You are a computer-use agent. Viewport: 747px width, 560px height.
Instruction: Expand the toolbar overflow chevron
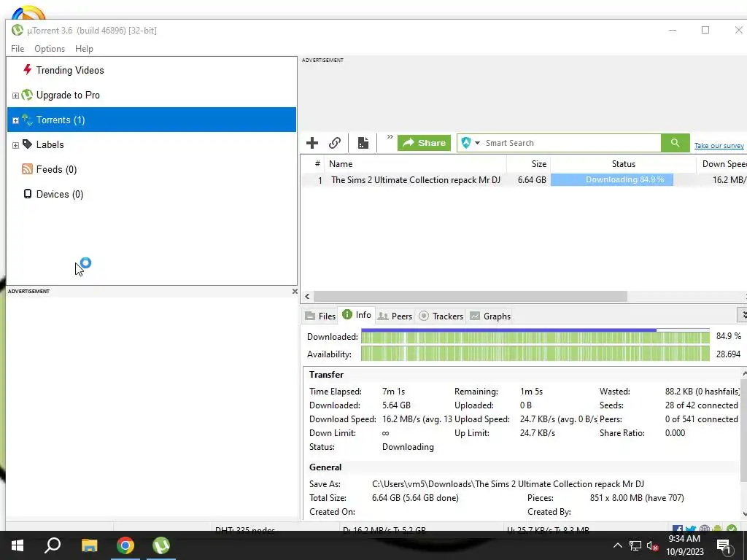390,137
